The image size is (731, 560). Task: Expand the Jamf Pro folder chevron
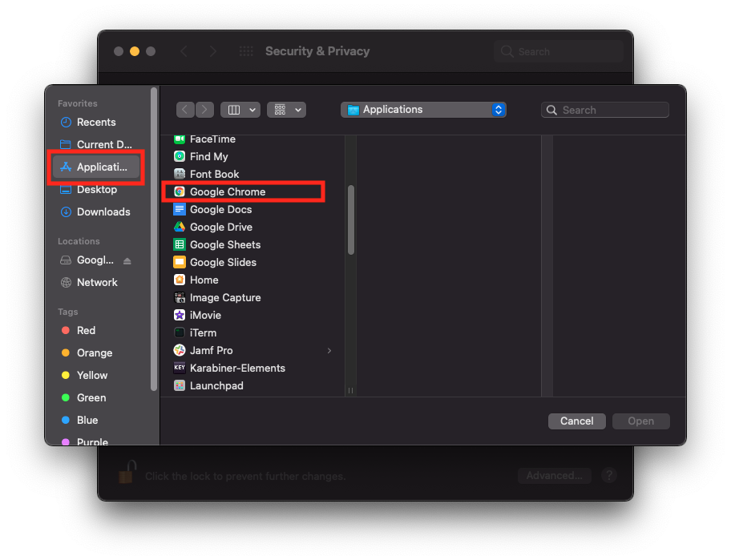tap(329, 350)
